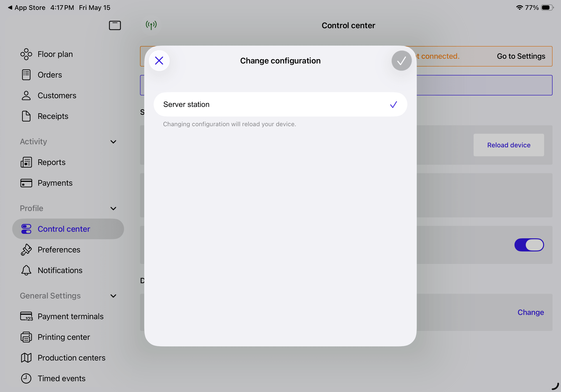561x392 pixels.
Task: Collapse the General Settings section chevron
Action: tap(113, 296)
